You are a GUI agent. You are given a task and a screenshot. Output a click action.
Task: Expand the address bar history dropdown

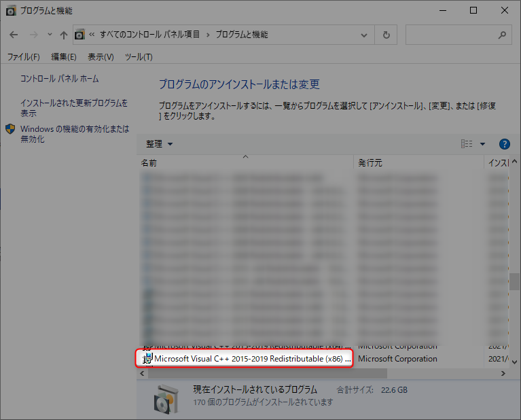pos(364,35)
